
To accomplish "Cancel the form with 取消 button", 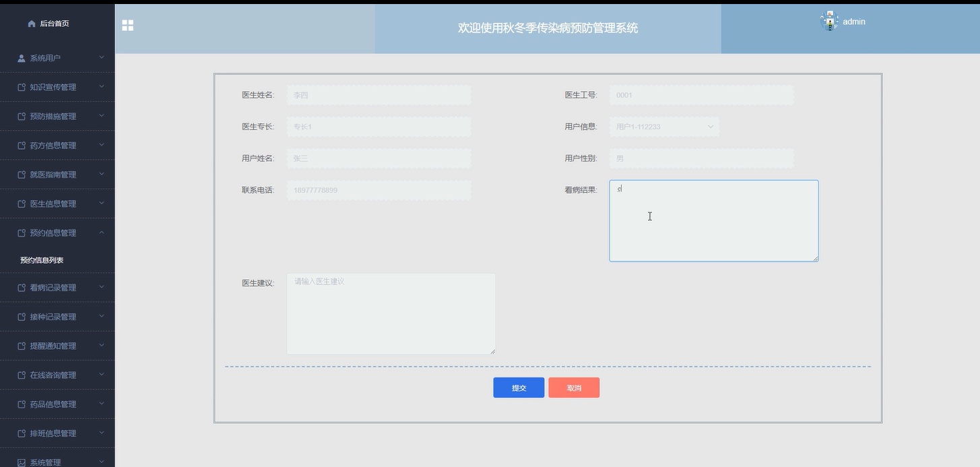I will click(x=574, y=387).
